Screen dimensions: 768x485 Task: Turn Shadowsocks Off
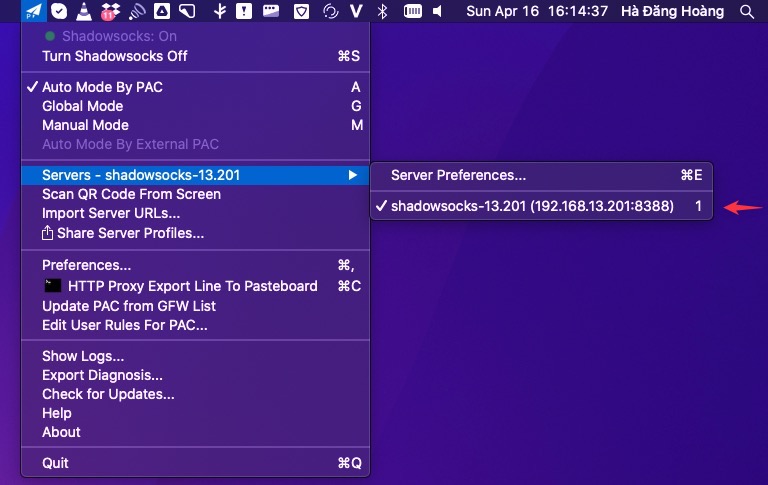point(195,56)
